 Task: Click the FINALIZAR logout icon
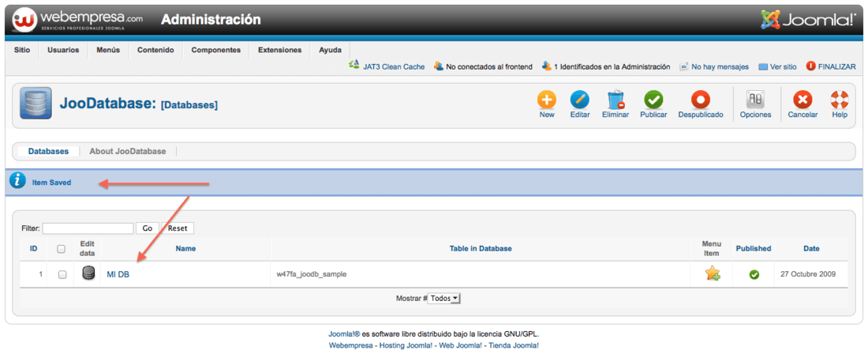pos(810,66)
